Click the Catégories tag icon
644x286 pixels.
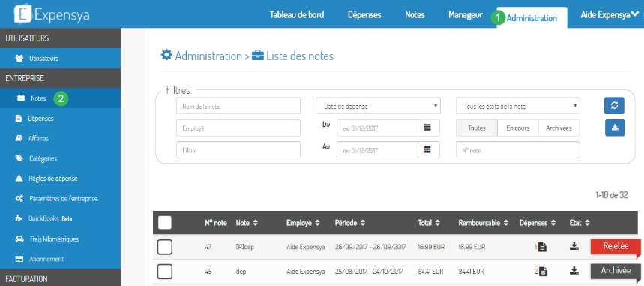[x=19, y=158]
